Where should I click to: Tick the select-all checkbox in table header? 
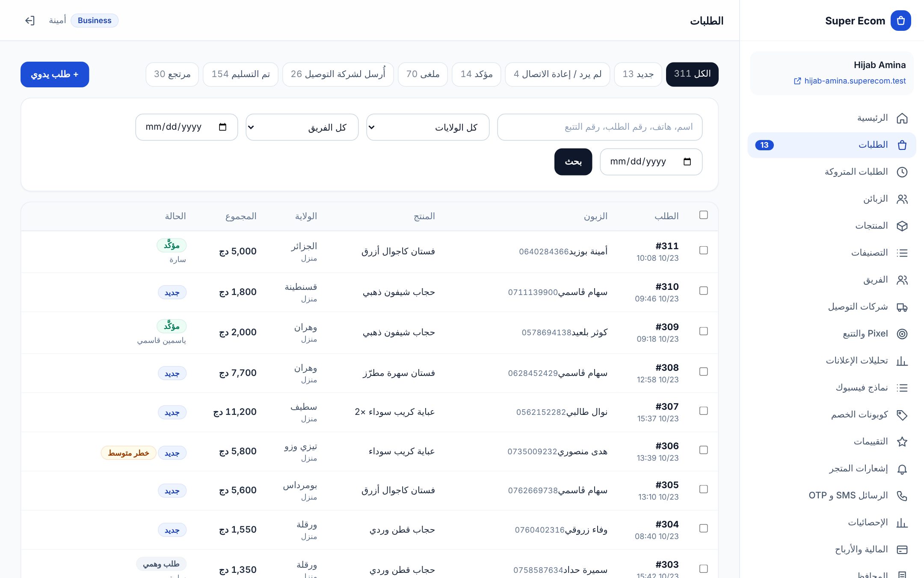tap(703, 215)
